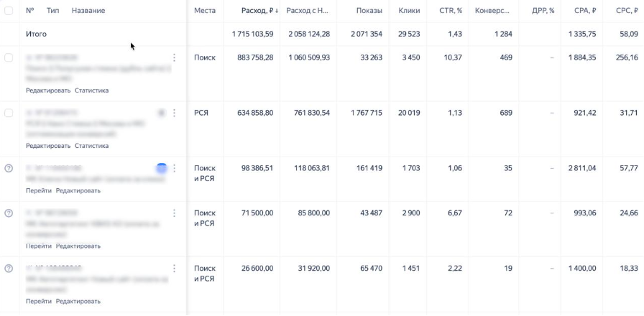Open three-dot menu for the 71 500,00 row
Image resolution: width=644 pixels, height=316 pixels.
click(x=174, y=213)
